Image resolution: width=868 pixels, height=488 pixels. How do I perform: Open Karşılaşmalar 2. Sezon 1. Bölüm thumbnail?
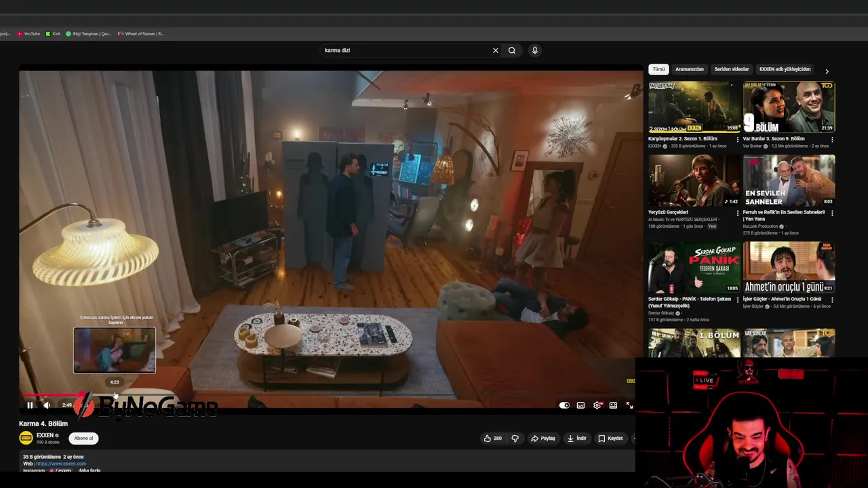coord(694,107)
